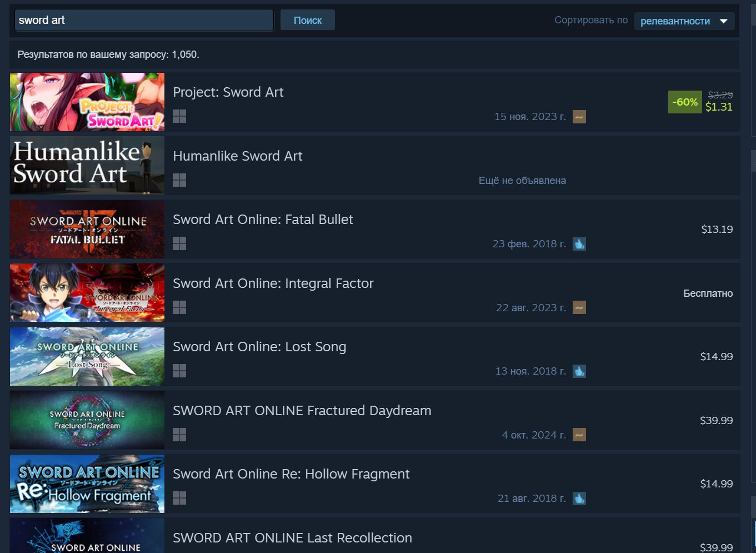756x553 pixels.
Task: Click the release date '13 ноя. 2018 г.'
Action: [531, 371]
